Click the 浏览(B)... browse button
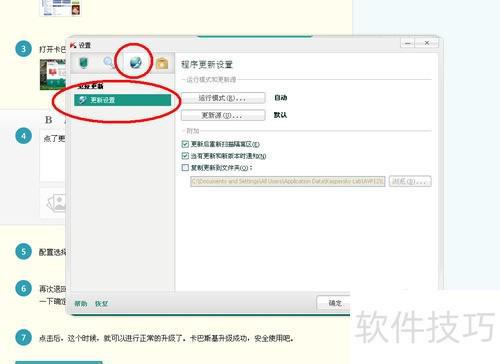Image resolution: width=500 pixels, height=364 pixels. 410,181
